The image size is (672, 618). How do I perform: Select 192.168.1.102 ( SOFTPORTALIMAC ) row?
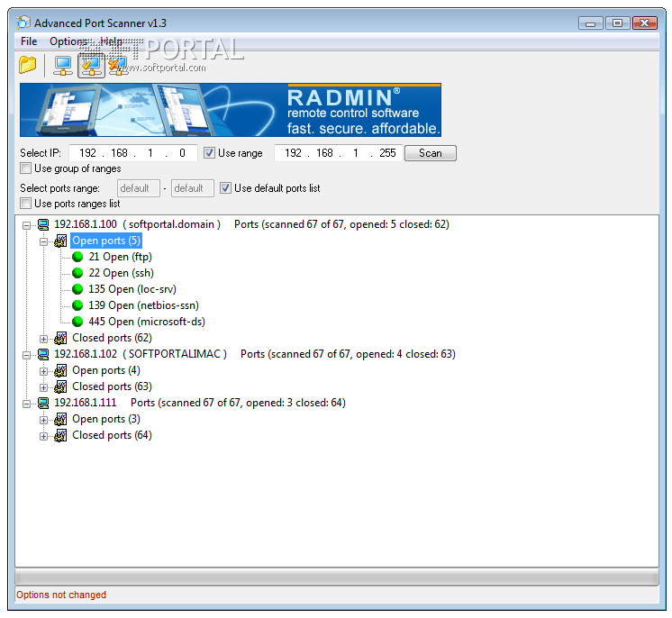click(x=255, y=354)
